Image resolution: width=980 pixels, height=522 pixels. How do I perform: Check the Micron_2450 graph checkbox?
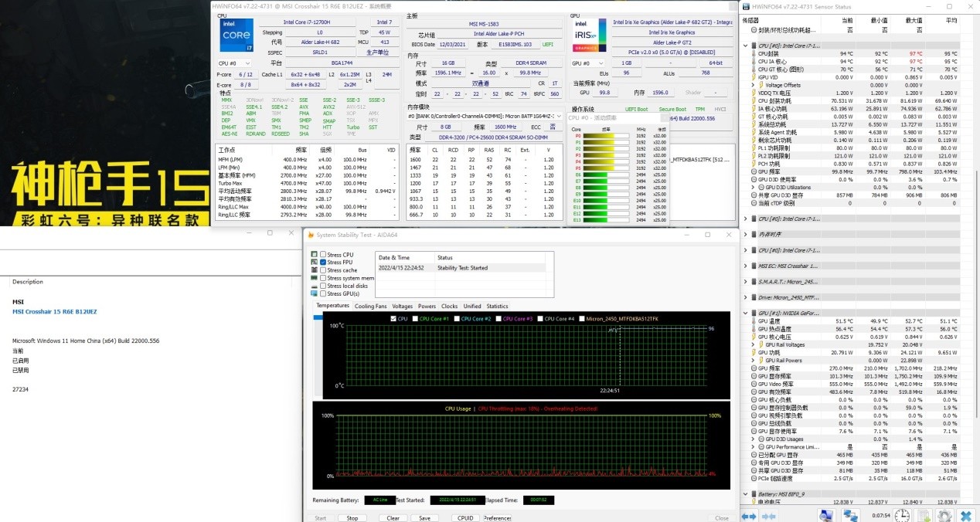click(582, 318)
